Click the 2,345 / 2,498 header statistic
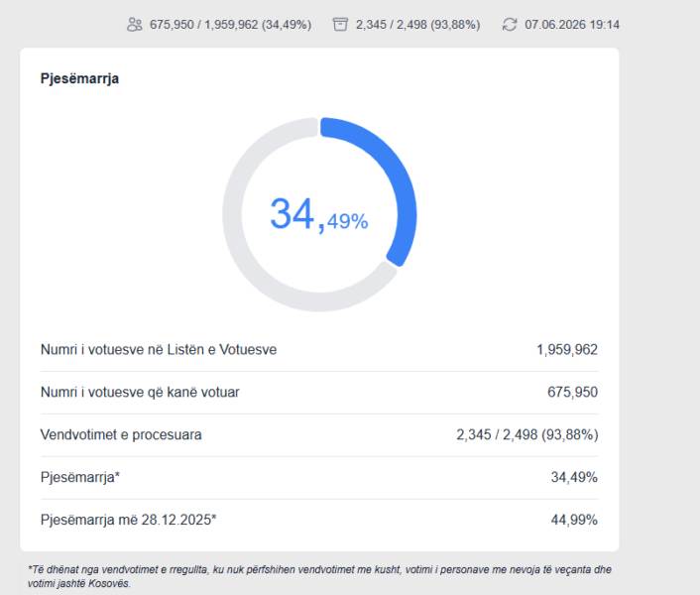Screen dimensions: 700x595 click(417, 25)
